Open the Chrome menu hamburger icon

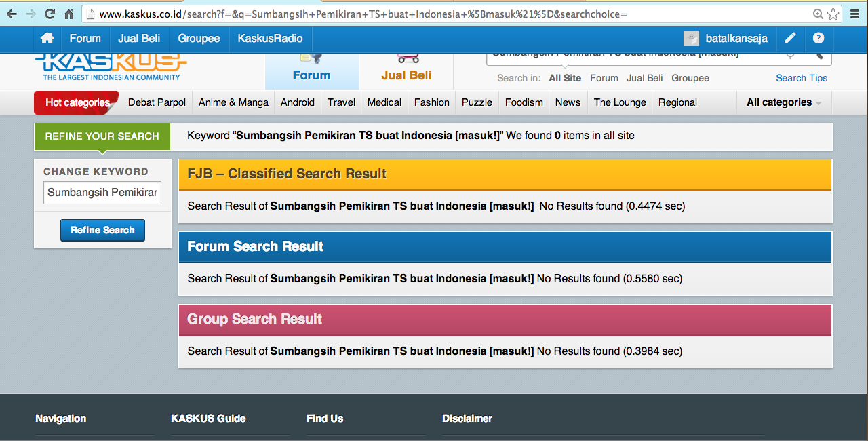click(854, 14)
